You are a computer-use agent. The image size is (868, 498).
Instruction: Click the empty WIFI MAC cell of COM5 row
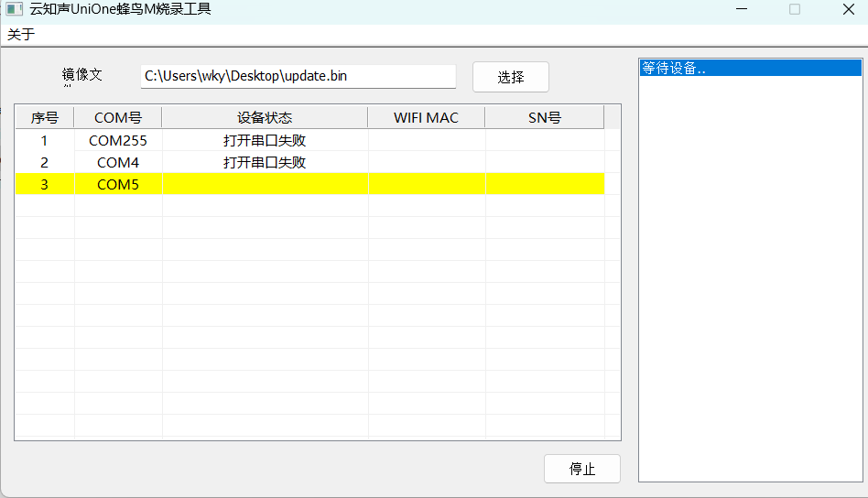click(x=427, y=184)
